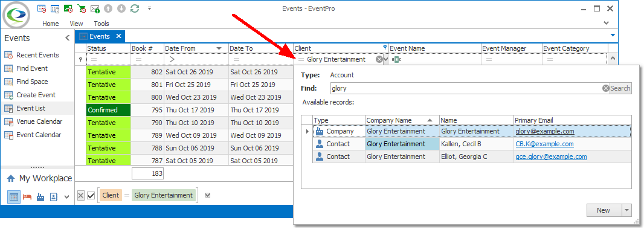Open the envelope mail notifications icon
The width and height of the screenshot is (644, 229).
pyautogui.click(x=95, y=8)
